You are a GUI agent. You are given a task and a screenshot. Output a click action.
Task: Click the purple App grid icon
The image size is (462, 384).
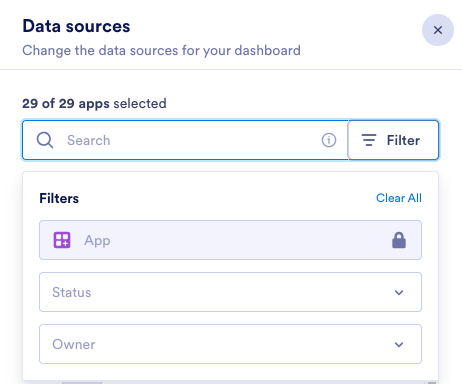pyautogui.click(x=62, y=240)
